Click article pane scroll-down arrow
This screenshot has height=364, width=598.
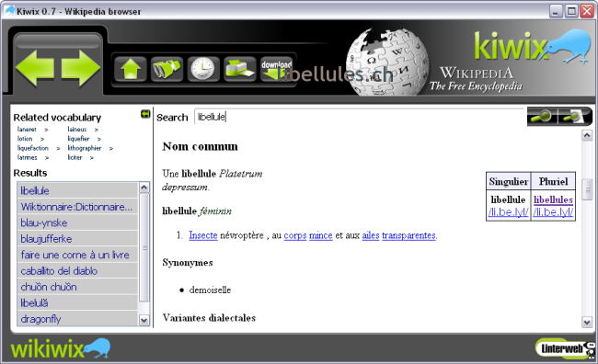click(587, 322)
